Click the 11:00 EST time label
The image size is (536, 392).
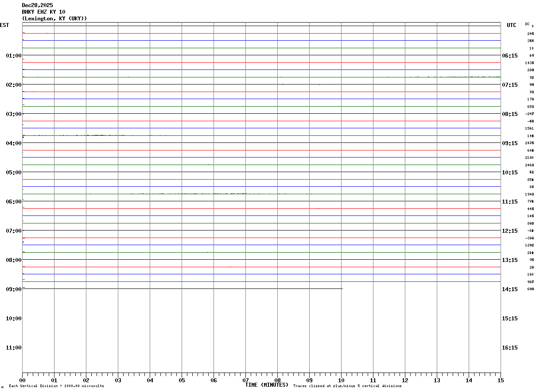point(14,348)
